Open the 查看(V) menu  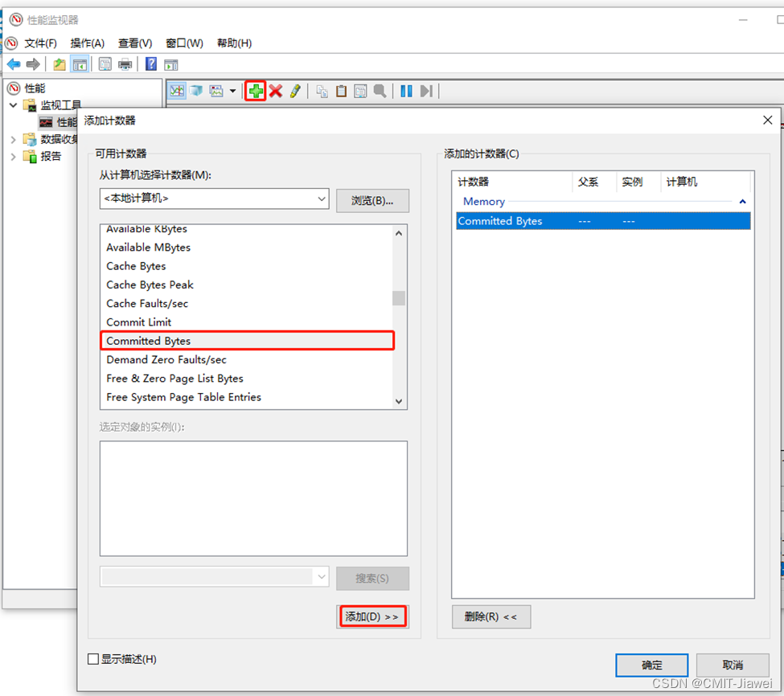coord(135,43)
